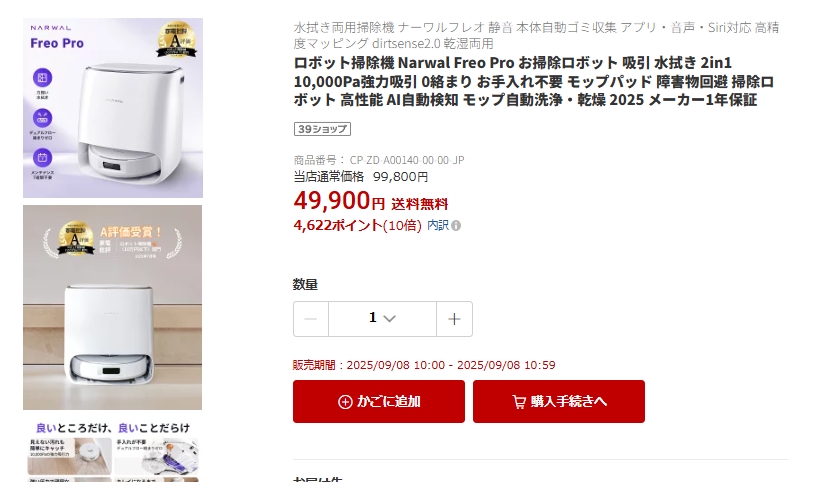Open the 良いところだけ、良いことだらけ image
This screenshot has width=825, height=482.
[x=113, y=450]
